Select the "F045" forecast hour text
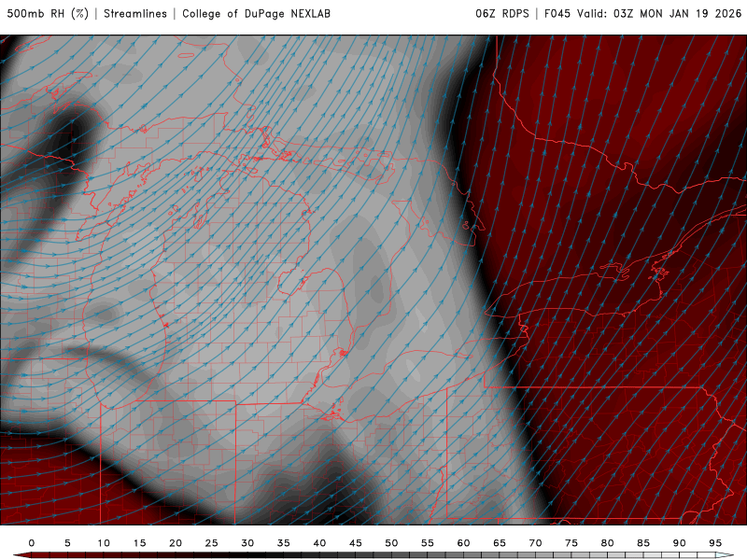Image resolution: width=747 pixels, height=560 pixels. click(557, 13)
